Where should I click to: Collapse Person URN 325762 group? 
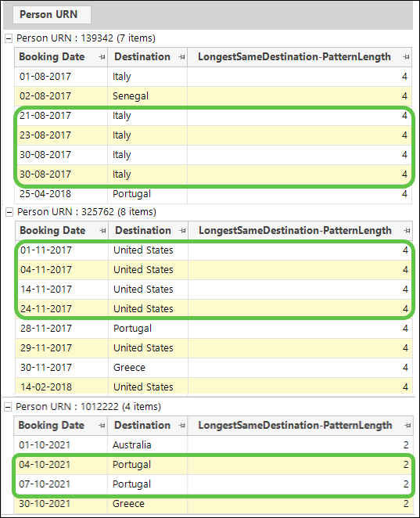pos(9,212)
